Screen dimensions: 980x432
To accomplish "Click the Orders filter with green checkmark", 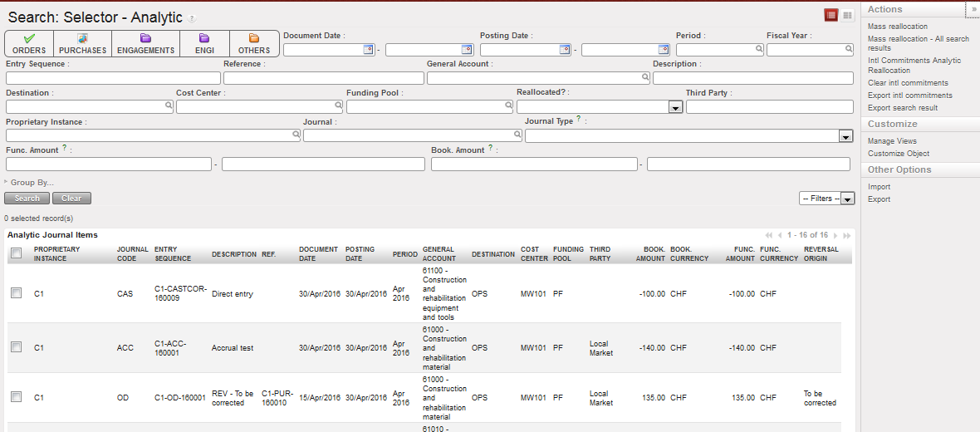I will [29, 44].
